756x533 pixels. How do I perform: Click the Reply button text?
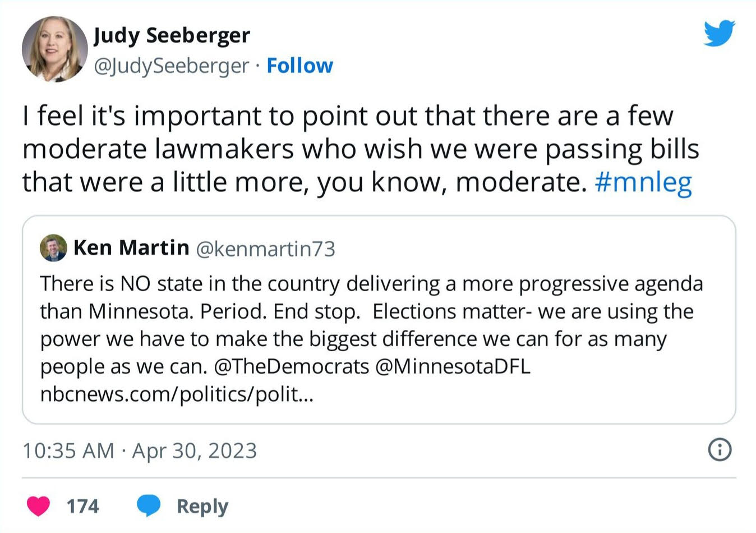click(x=202, y=506)
